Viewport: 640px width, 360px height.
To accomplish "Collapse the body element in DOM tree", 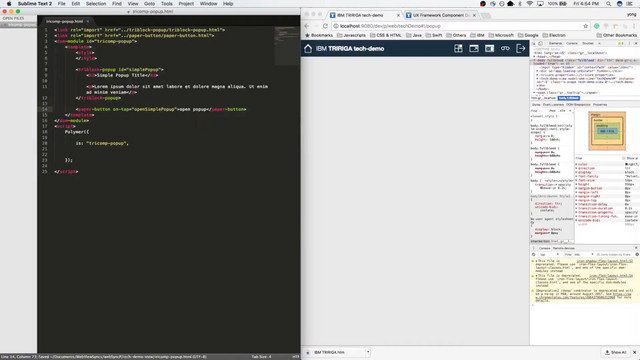I will 534,60.
